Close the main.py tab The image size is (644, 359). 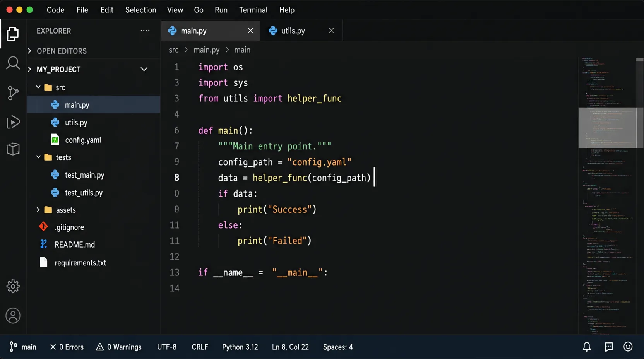250,31
